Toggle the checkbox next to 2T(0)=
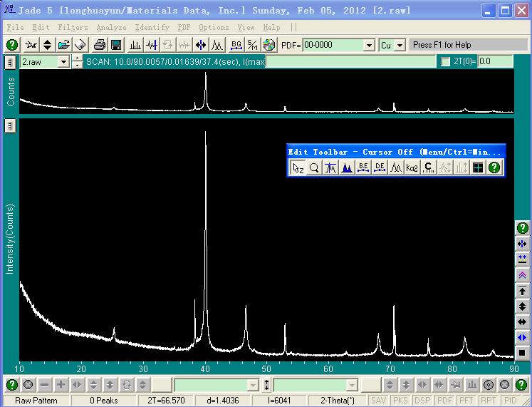532x407 pixels. pos(445,62)
